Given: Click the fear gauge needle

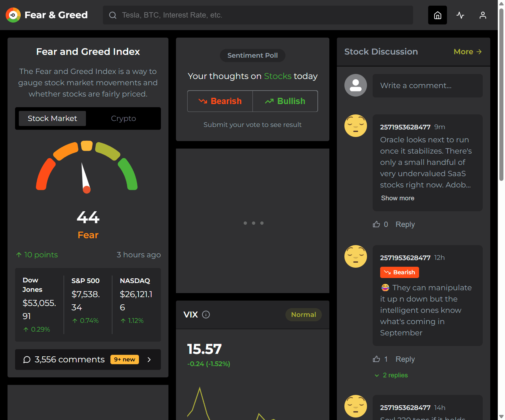Looking at the screenshot, I should click(x=85, y=177).
